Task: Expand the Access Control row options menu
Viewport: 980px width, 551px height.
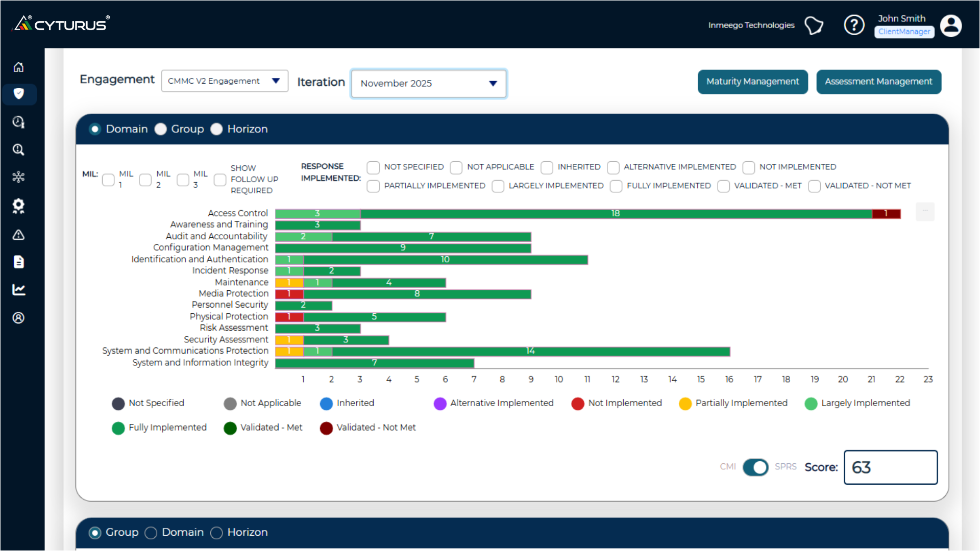Action: tap(924, 212)
